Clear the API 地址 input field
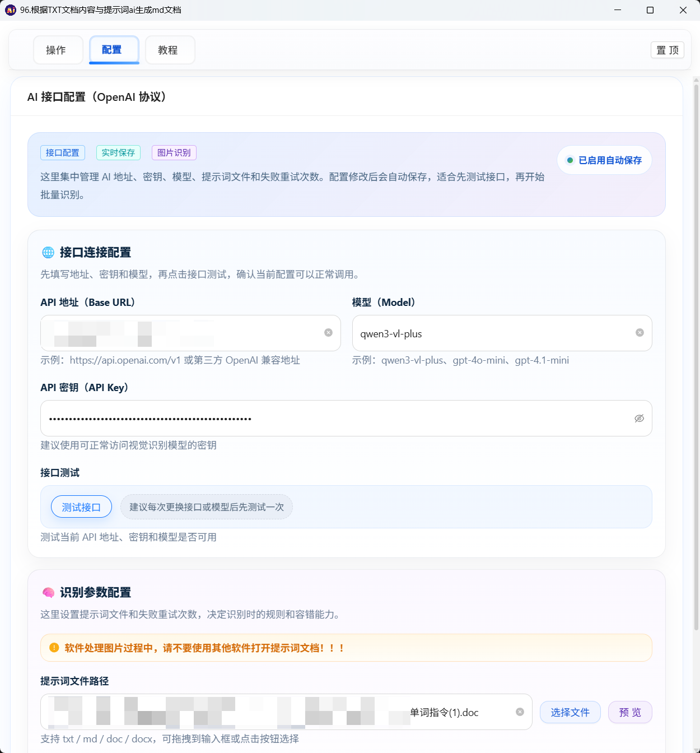 click(x=328, y=333)
